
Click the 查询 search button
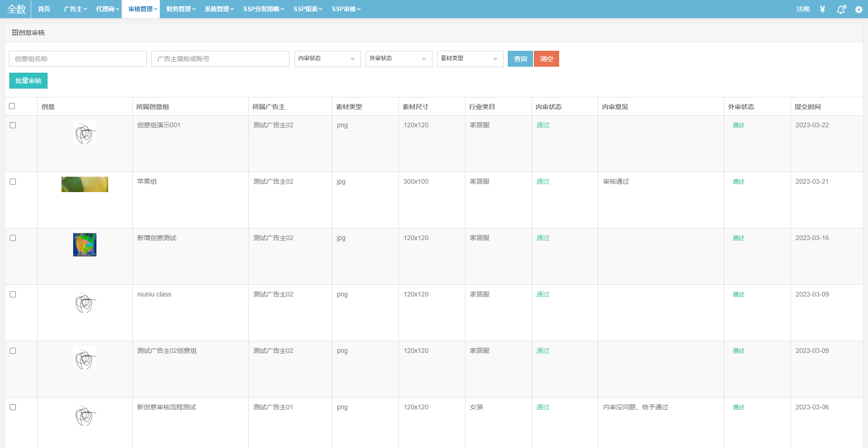520,59
